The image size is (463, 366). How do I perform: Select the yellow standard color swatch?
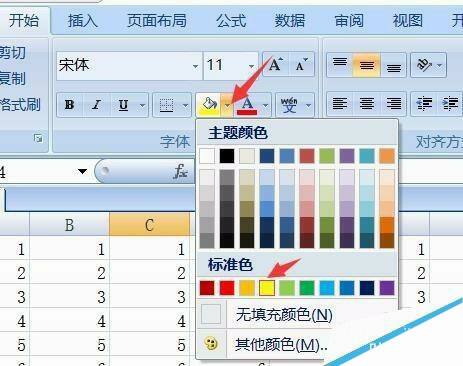(x=267, y=288)
